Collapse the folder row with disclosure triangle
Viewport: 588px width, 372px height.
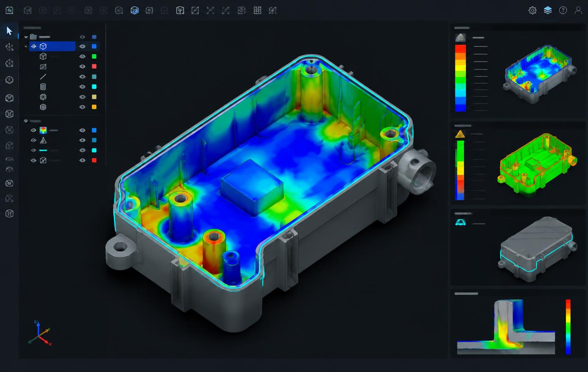coord(26,37)
